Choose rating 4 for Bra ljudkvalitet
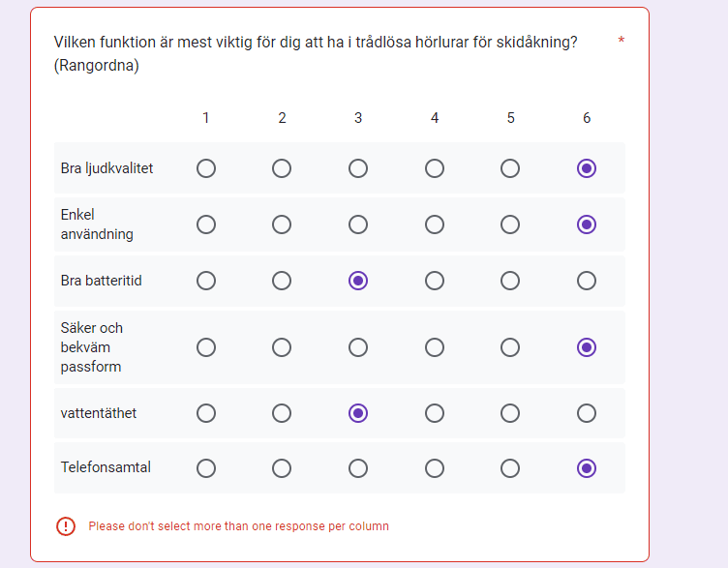Screen dimensions: 728x568 click(435, 168)
